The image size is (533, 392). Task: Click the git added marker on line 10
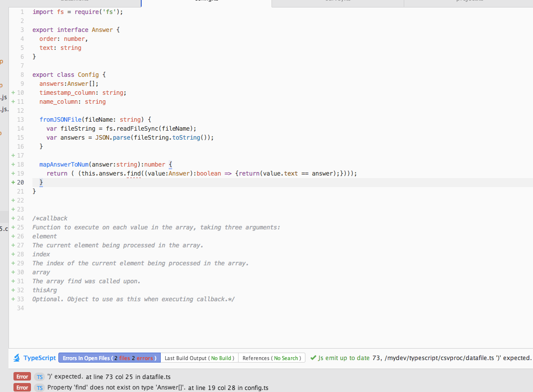pyautogui.click(x=13, y=92)
